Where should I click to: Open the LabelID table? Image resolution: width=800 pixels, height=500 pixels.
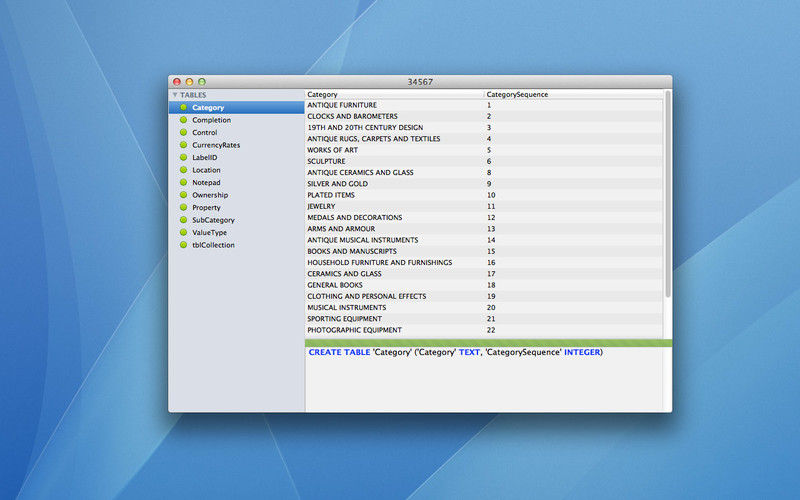click(237, 158)
